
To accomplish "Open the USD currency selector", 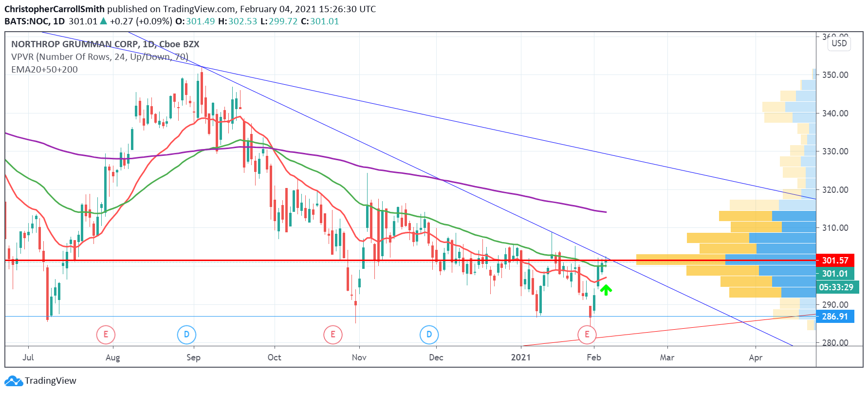I will 839,43.
